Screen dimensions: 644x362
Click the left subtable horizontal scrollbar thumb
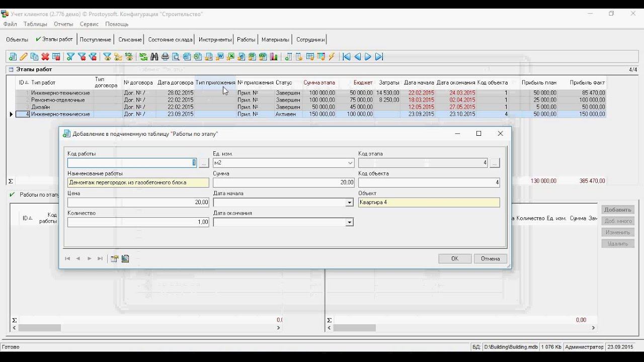[39, 328]
